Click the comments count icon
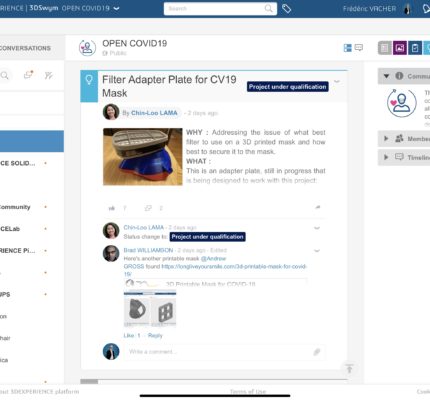The width and height of the screenshot is (430, 400). (x=148, y=208)
